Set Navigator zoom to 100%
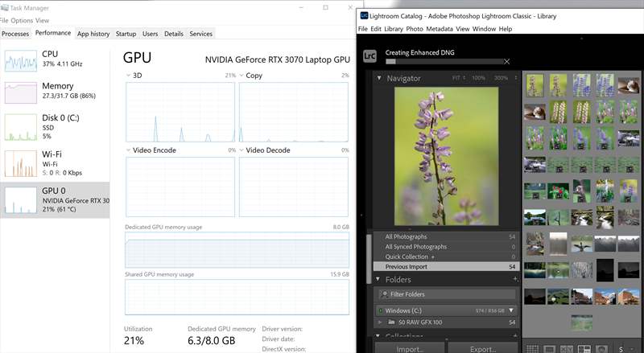This screenshot has width=644, height=353. point(478,77)
